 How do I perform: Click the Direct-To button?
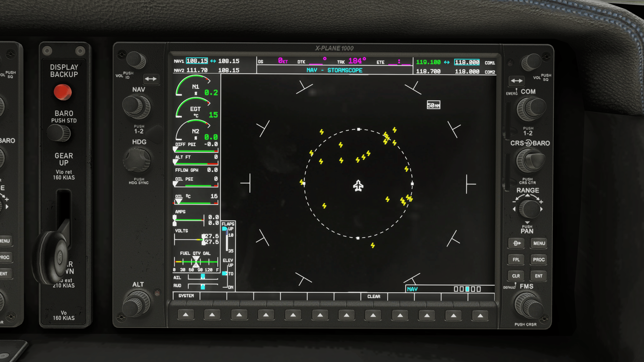tap(517, 243)
